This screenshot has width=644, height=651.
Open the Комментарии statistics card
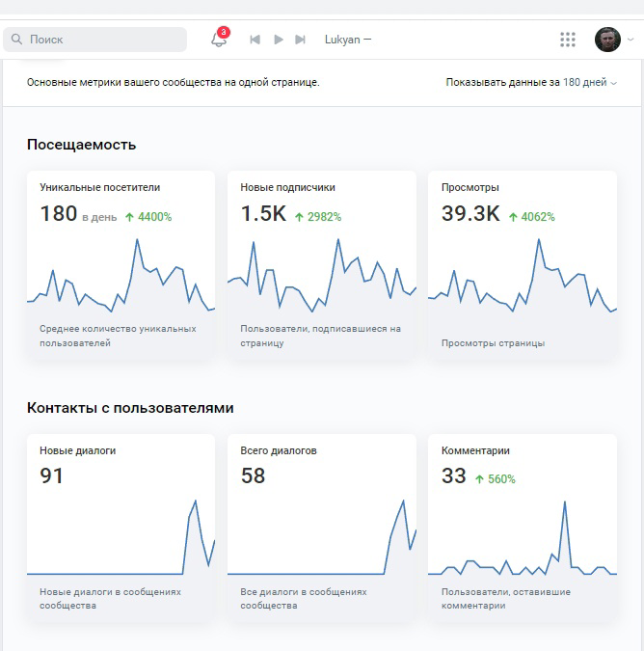(523, 528)
